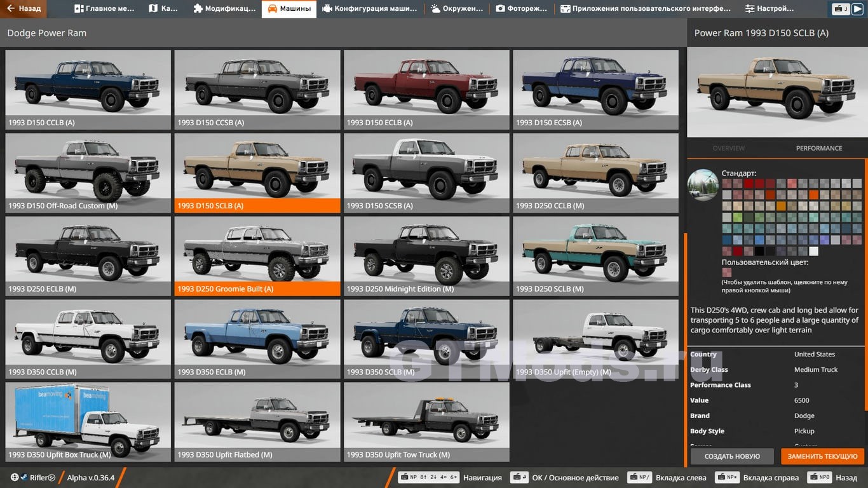Click the globe icon in the bottom bar
The width and height of the screenshot is (868, 488).
point(15,477)
